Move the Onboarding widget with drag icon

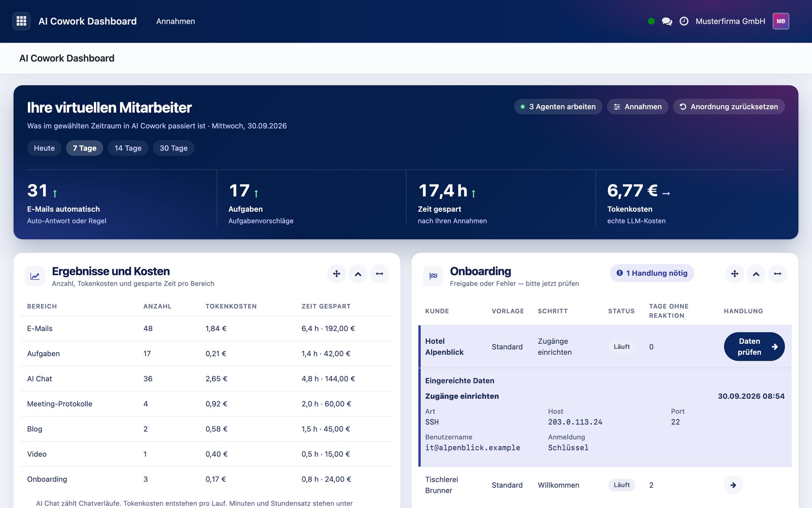click(735, 274)
